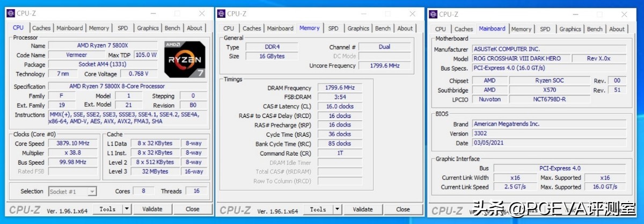Open Bench tab in the middle window
The image size is (644, 224).
(383, 28)
